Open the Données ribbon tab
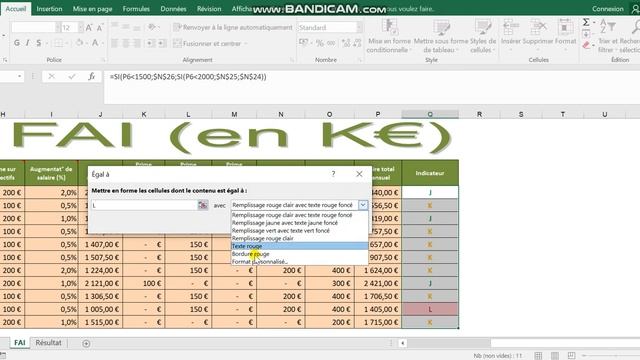This screenshot has height=360, width=640. point(173,9)
